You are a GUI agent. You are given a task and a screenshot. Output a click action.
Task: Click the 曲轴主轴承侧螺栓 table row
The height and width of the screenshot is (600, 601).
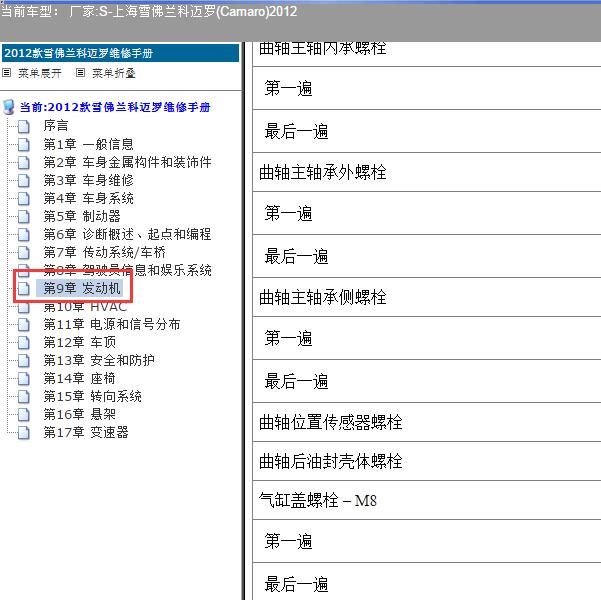pyautogui.click(x=427, y=297)
